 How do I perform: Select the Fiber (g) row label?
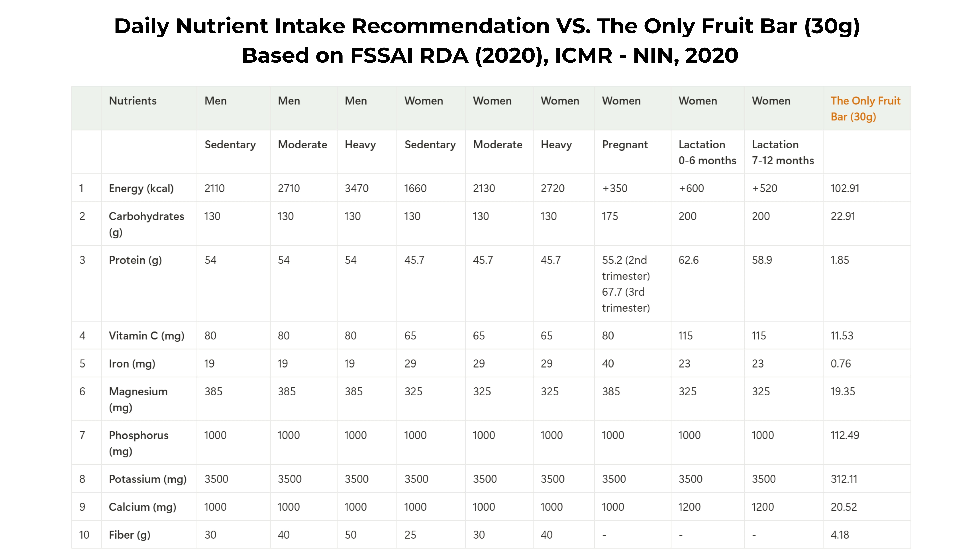coord(129,535)
